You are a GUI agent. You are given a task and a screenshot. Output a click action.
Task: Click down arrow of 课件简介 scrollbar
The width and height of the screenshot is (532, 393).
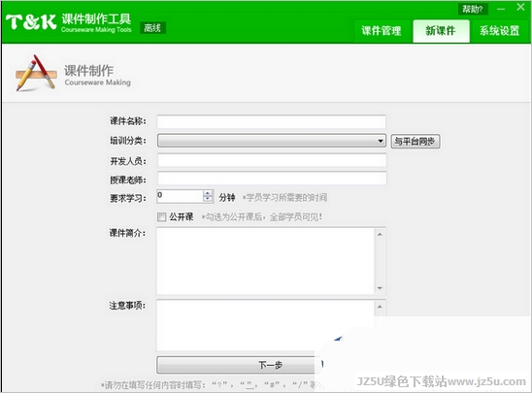coord(380,288)
